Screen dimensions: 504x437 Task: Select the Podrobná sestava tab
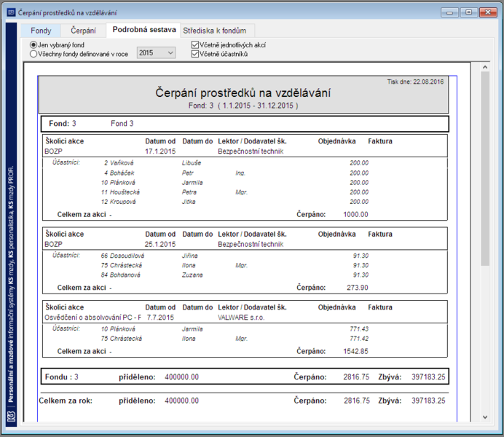144,30
